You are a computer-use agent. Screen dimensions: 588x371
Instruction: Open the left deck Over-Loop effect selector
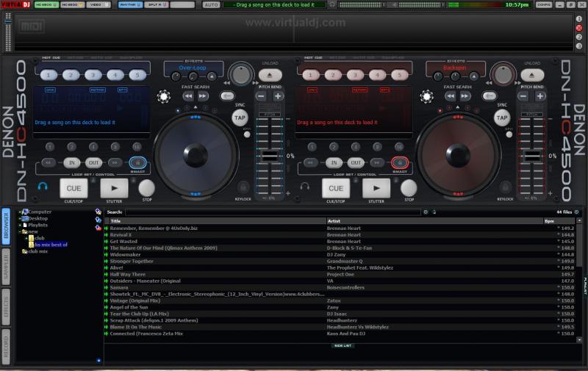193,68
